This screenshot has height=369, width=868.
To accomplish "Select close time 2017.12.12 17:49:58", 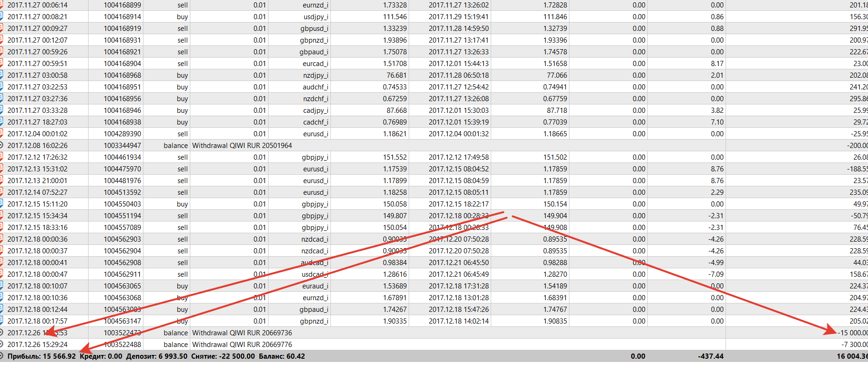I will (459, 157).
